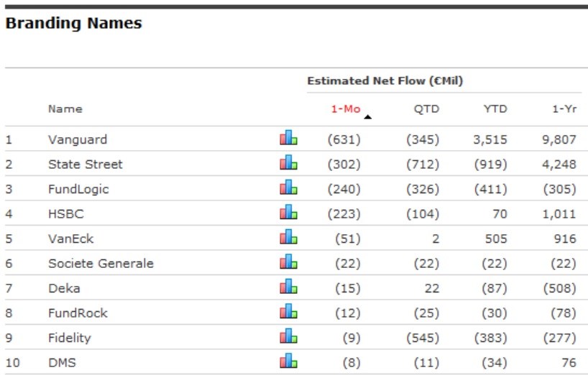Click the FundRock bar chart icon
The width and height of the screenshot is (588, 375).
288,312
